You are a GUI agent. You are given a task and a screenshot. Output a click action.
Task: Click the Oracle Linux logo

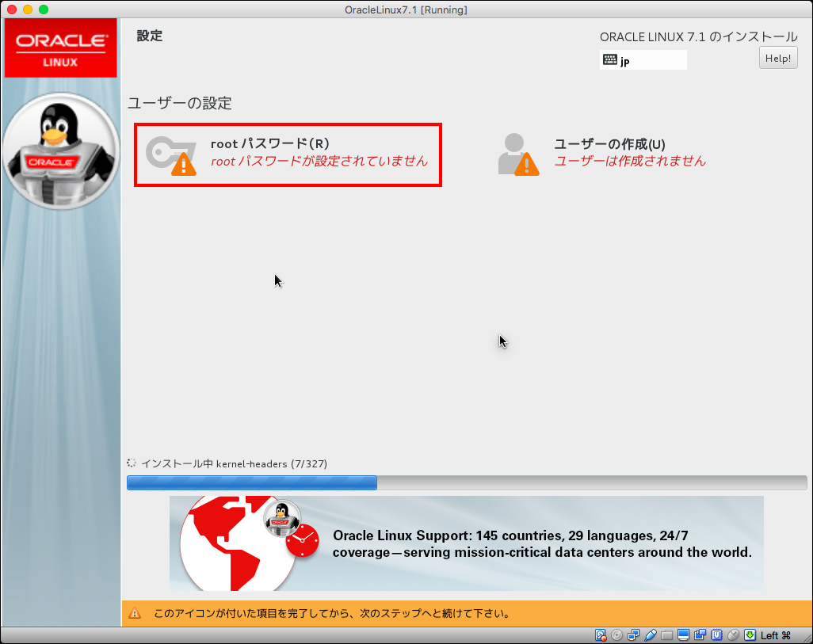(x=61, y=48)
